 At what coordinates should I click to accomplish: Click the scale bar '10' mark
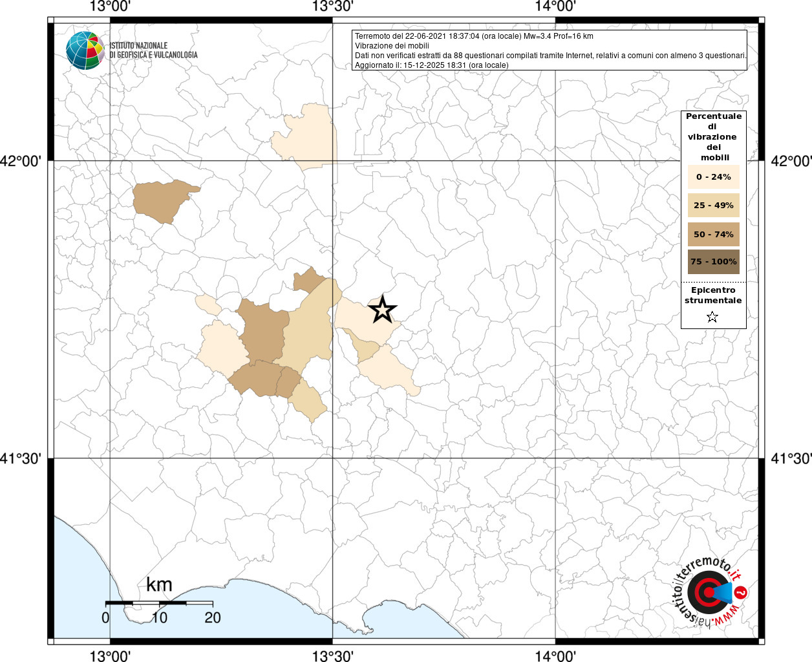(159, 617)
